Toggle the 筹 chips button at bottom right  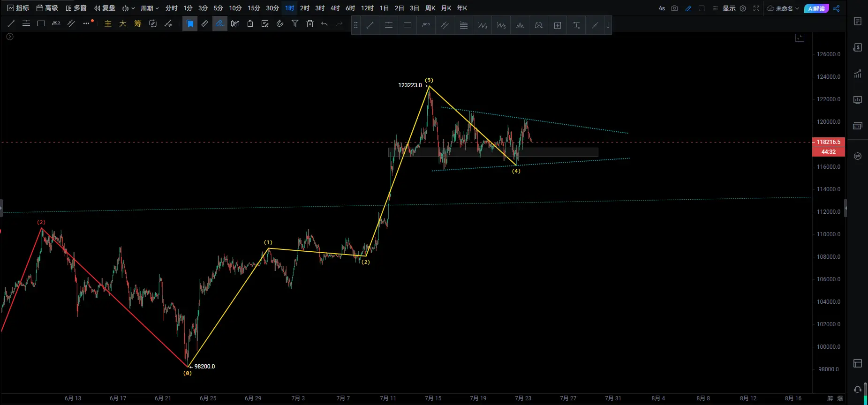pyautogui.click(x=830, y=398)
